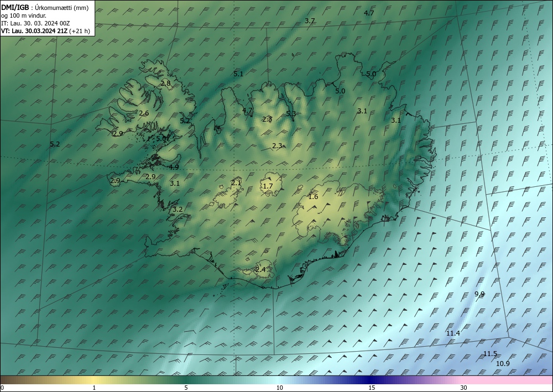Click the 11.5 value on the map
The height and width of the screenshot is (392, 553).
click(490, 354)
